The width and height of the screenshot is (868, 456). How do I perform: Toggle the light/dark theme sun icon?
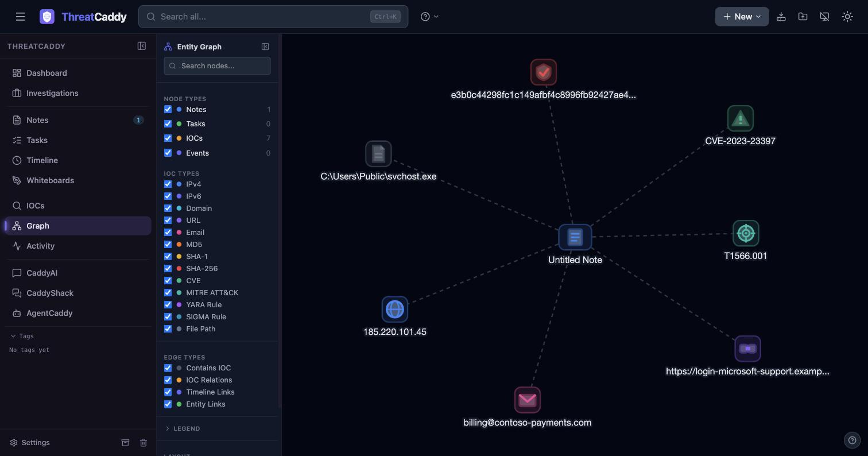click(847, 17)
